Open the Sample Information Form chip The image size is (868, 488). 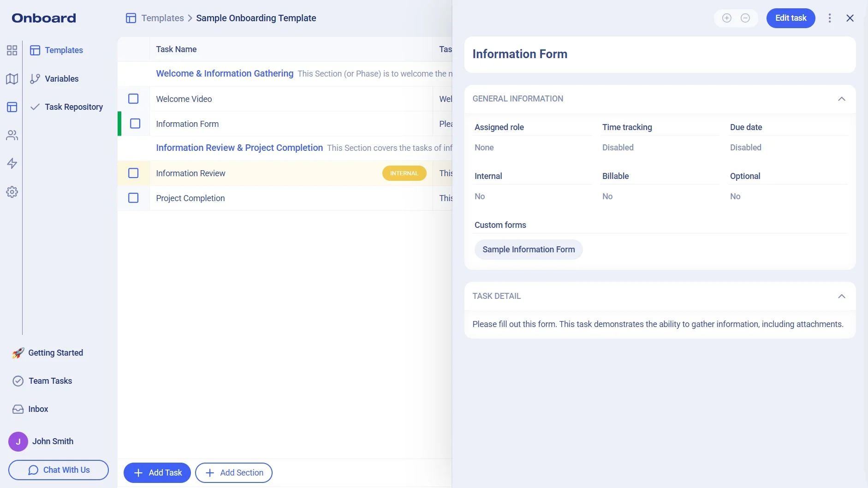(x=529, y=250)
